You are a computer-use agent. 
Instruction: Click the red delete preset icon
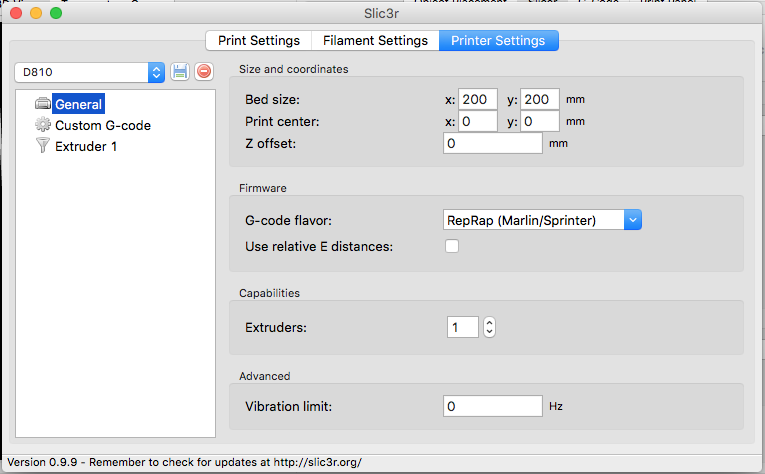click(204, 72)
